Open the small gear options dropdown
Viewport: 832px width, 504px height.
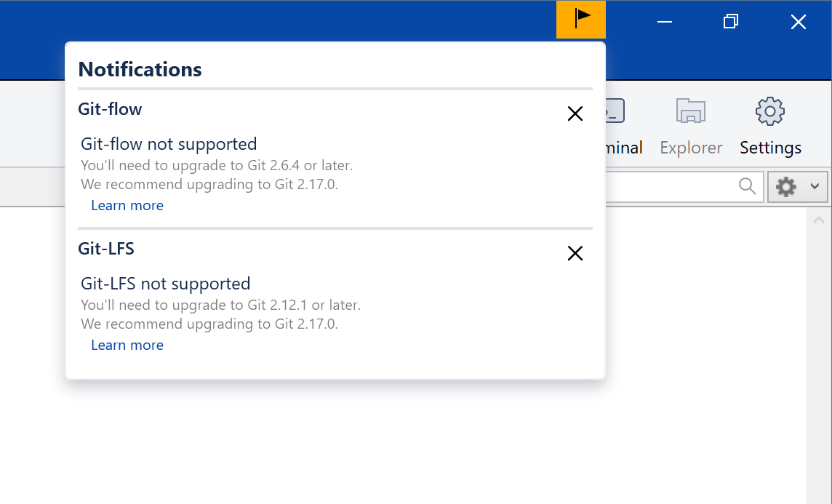798,187
